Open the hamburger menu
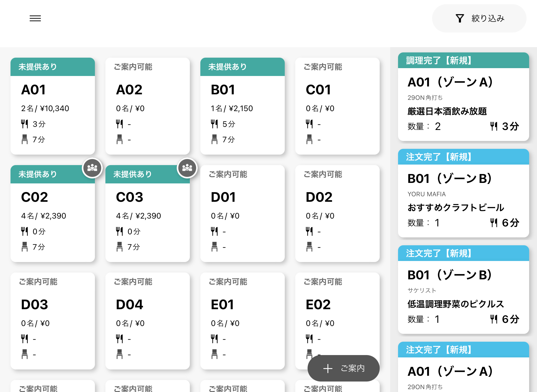Screen dimensions: 537x392 pyautogui.click(x=35, y=18)
